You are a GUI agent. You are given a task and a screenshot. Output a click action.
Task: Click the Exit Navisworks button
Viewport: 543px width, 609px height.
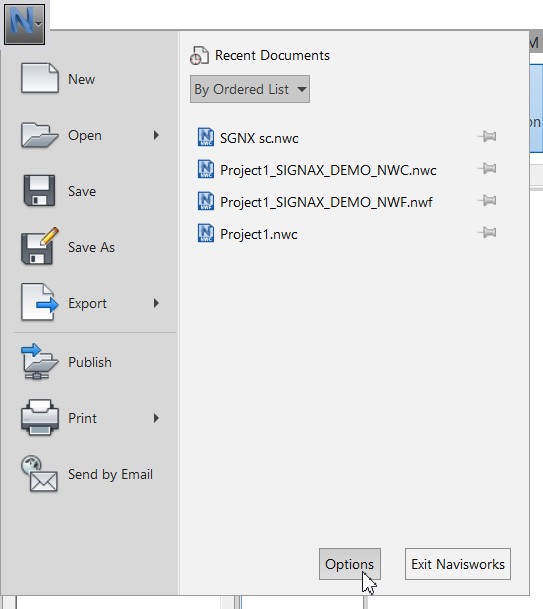coord(458,564)
